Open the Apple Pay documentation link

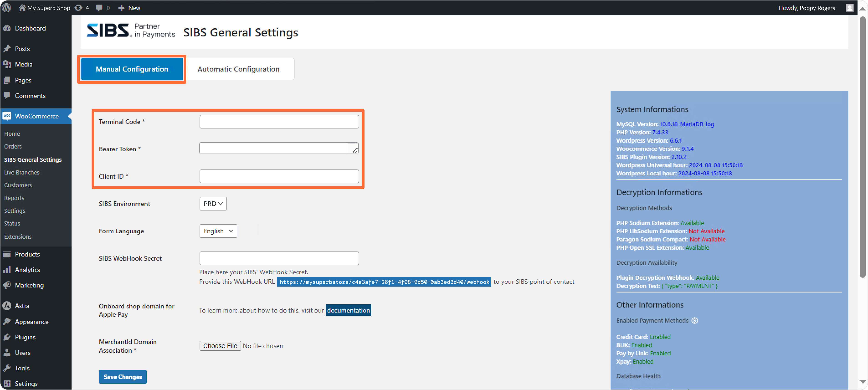[x=348, y=310]
